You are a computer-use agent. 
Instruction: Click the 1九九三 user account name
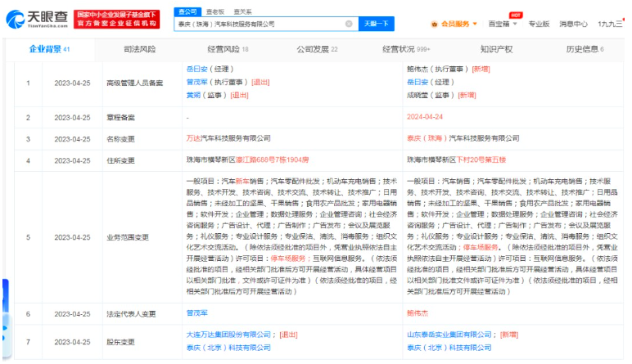pos(610,24)
